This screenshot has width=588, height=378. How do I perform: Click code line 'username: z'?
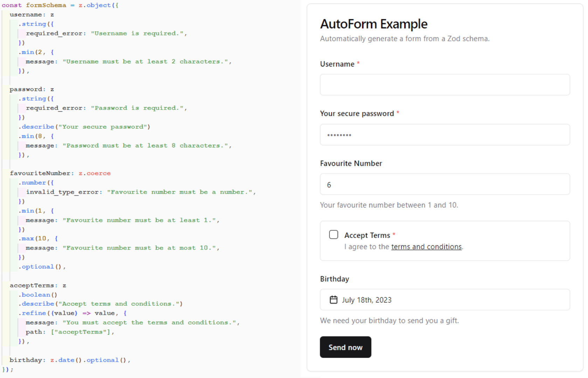(x=32, y=15)
